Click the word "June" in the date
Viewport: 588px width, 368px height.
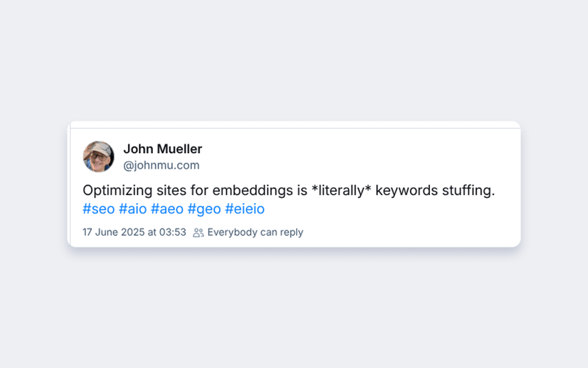point(107,233)
